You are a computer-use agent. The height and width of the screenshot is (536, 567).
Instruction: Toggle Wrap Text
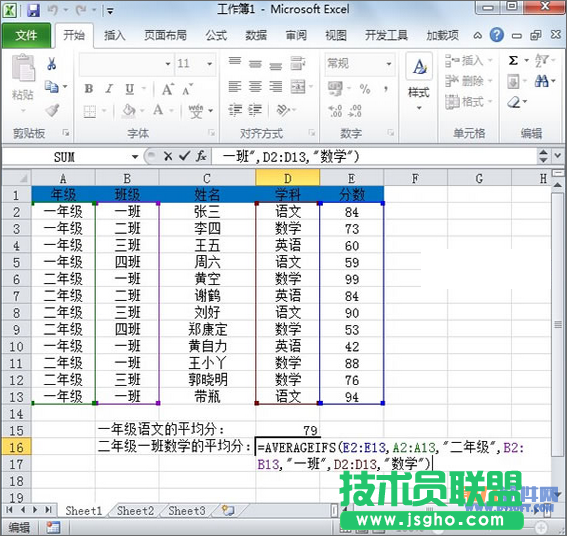pyautogui.click(x=298, y=63)
